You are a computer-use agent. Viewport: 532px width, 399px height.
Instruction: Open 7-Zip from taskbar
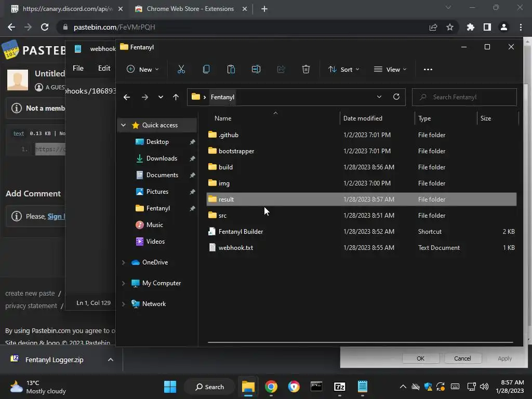340,387
